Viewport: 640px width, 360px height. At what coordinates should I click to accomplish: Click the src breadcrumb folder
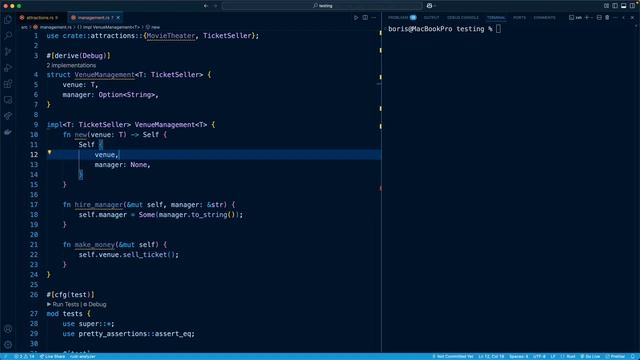click(x=24, y=27)
